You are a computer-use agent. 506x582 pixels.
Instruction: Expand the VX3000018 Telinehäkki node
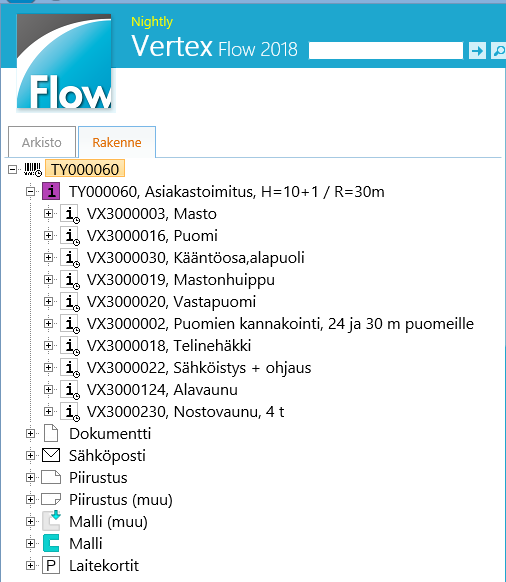click(x=48, y=345)
